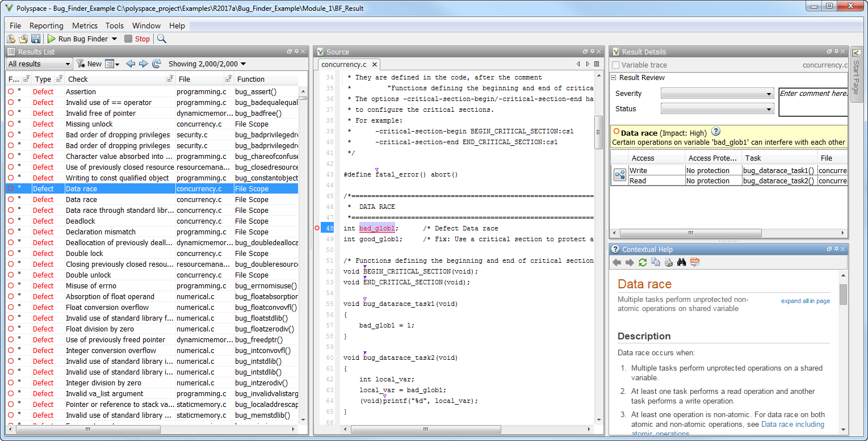
Task: Click the graph icon beside Write access row
Action: tap(619, 175)
